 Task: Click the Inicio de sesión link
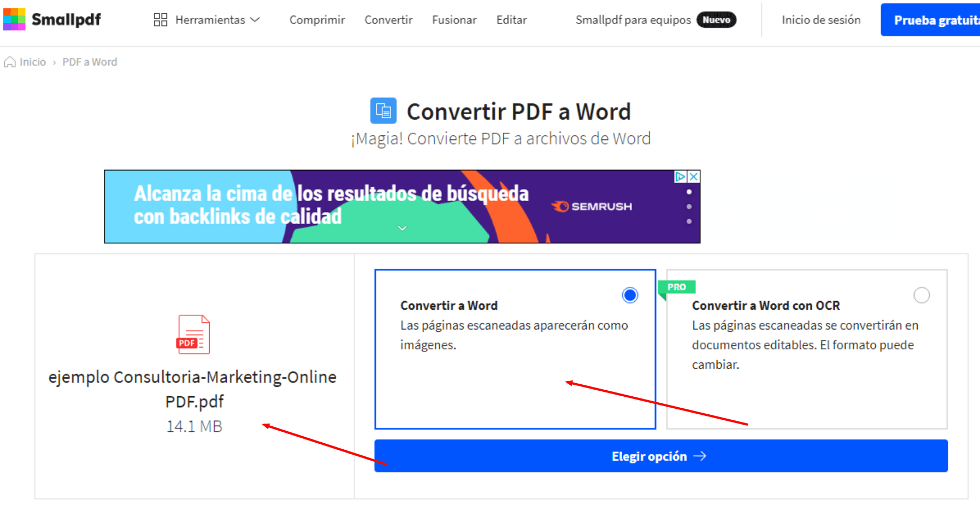click(x=820, y=19)
